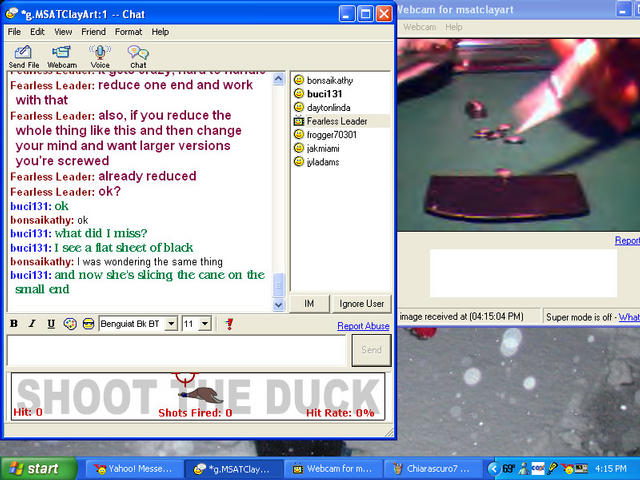Screen dimensions: 640x480
Task: Open the Webcam toolbar icon
Action: coord(62,56)
